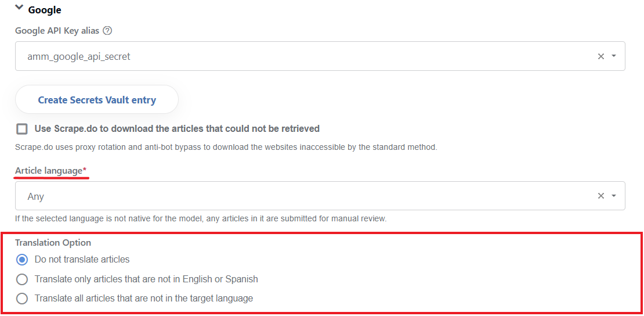Image resolution: width=644 pixels, height=316 pixels.
Task: Select translate only non-English or Spanish articles
Action: coord(22,279)
